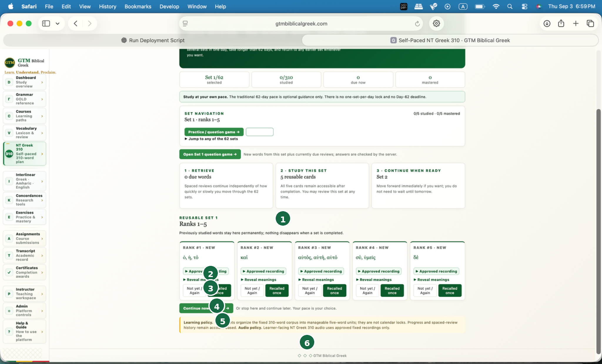
Task: Reveal meanings for Rank #5 δέ
Action: (x=432, y=280)
